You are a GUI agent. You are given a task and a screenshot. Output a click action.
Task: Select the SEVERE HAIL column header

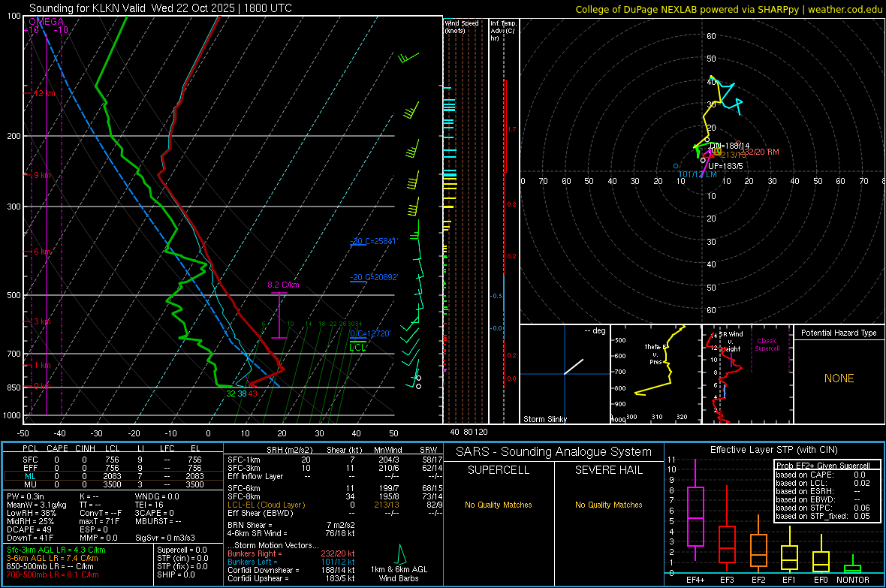point(608,470)
